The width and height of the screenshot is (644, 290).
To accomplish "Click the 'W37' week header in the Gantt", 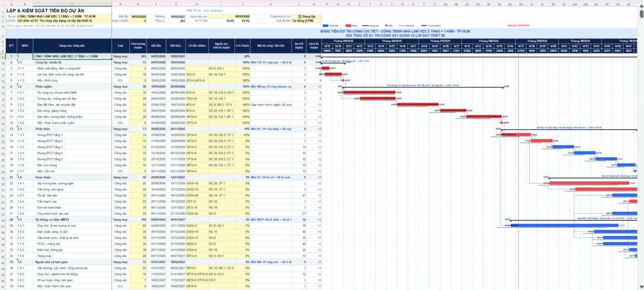I will (520, 46).
